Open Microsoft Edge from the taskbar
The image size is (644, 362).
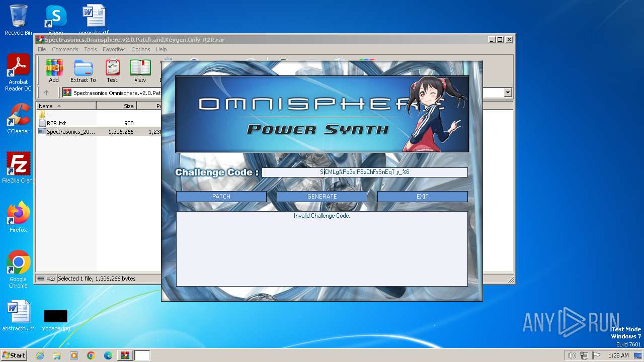108,355
